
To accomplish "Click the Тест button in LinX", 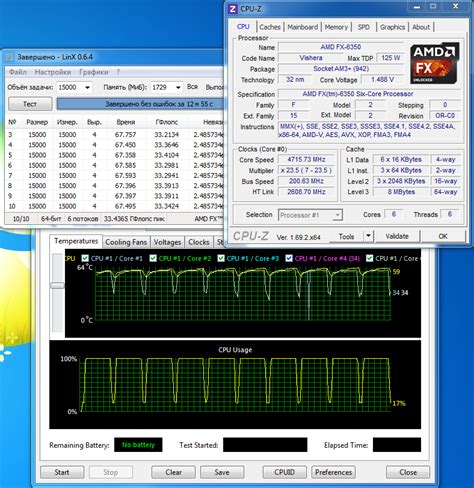I will [30, 104].
